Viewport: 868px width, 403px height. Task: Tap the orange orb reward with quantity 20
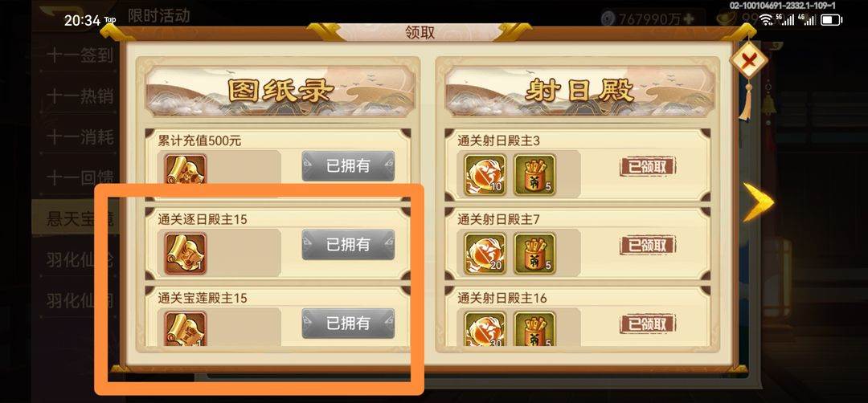click(x=485, y=254)
